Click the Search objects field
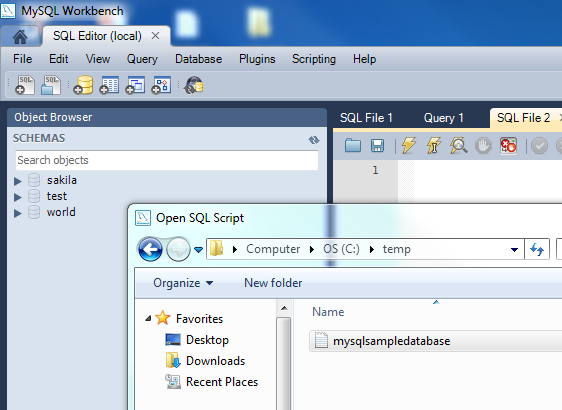The width and height of the screenshot is (562, 410). 167,160
